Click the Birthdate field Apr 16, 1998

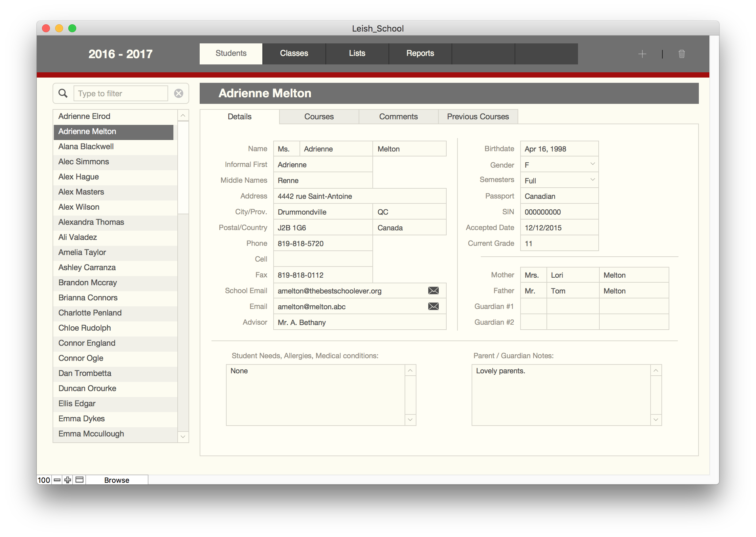(559, 149)
